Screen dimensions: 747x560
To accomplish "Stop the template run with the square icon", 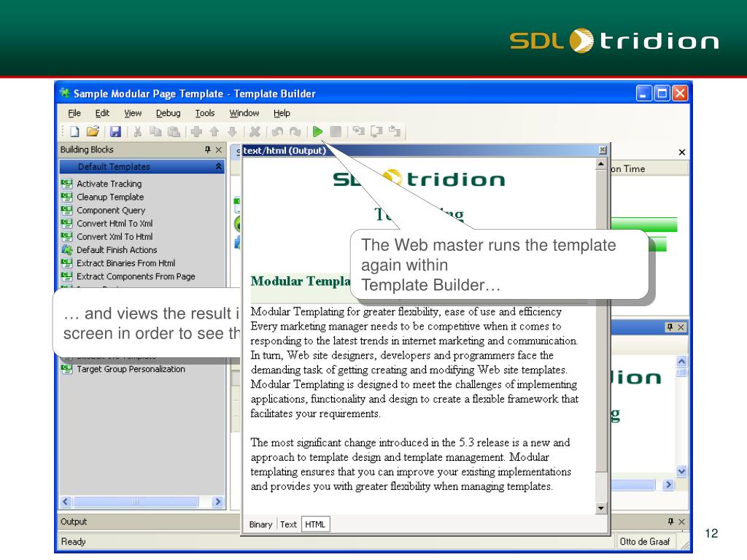I will (x=336, y=131).
